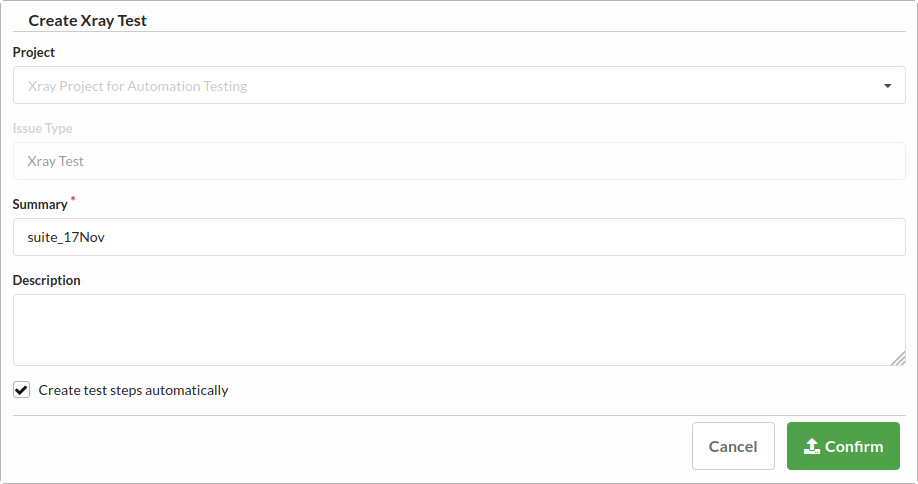This screenshot has width=918, height=484.
Task: Click inside the Description text area
Action: tap(459, 330)
